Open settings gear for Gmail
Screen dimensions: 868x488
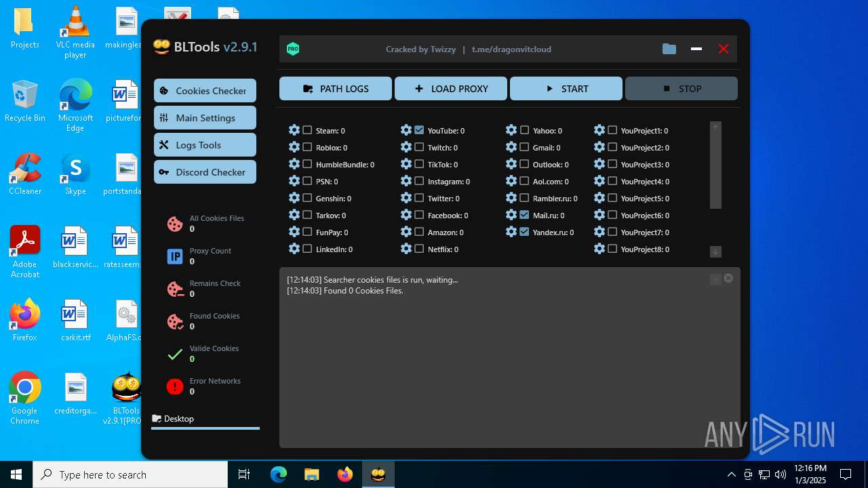coord(511,147)
